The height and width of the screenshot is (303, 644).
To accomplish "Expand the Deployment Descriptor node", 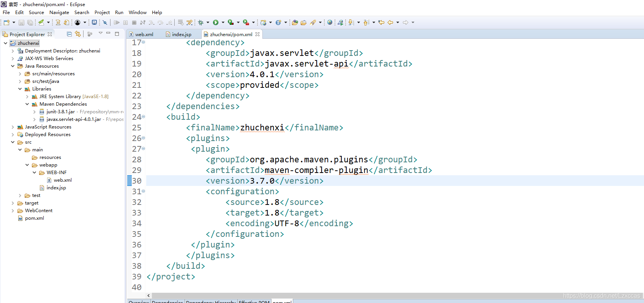I will pos(13,51).
